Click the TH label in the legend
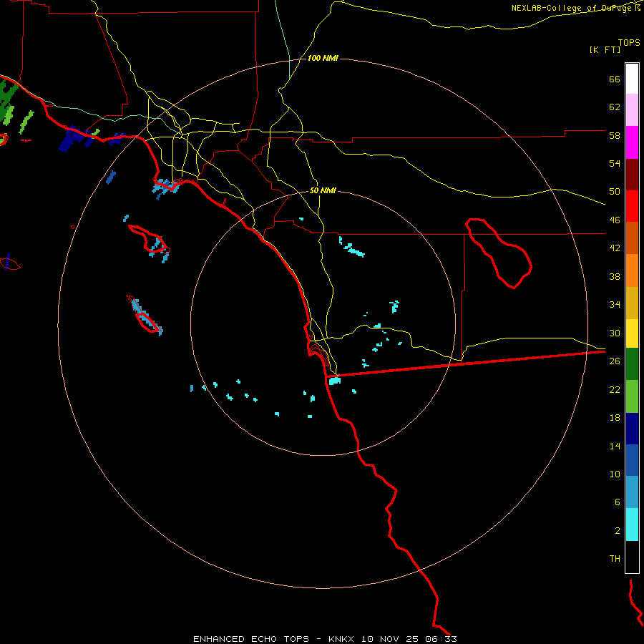Viewport: 644px width, 644px height. pos(615,558)
